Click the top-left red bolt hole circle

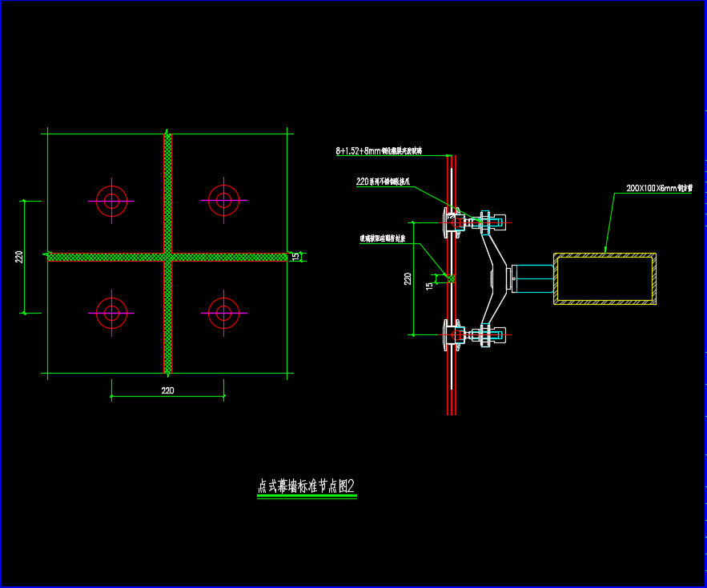tap(111, 200)
